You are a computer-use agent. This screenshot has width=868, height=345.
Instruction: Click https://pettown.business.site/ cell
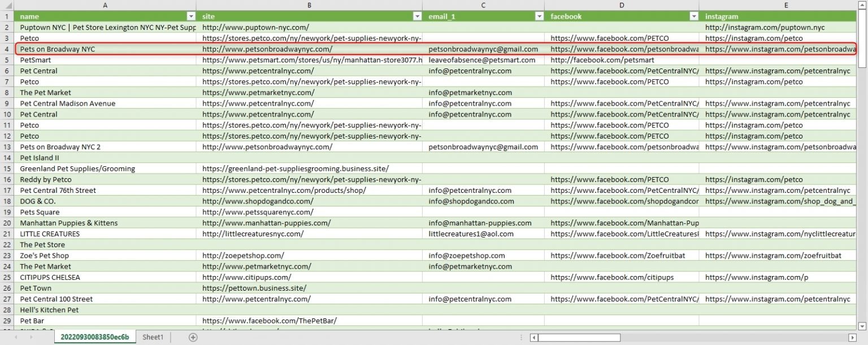pyautogui.click(x=309, y=288)
